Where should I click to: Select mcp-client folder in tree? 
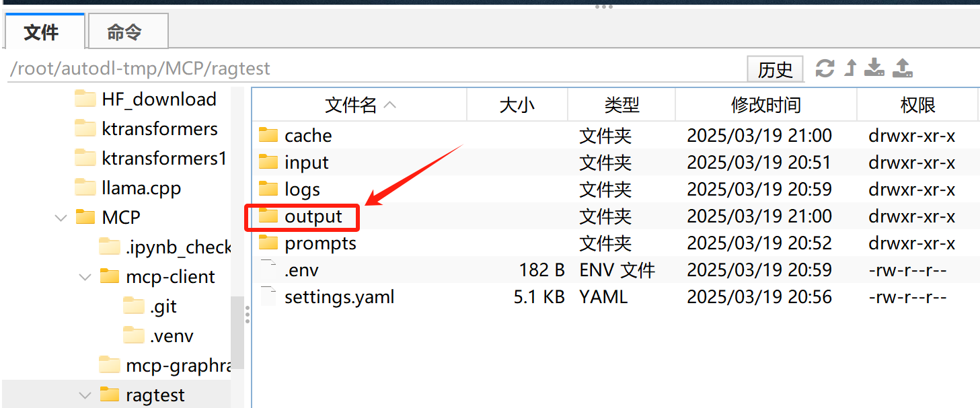tap(170, 277)
